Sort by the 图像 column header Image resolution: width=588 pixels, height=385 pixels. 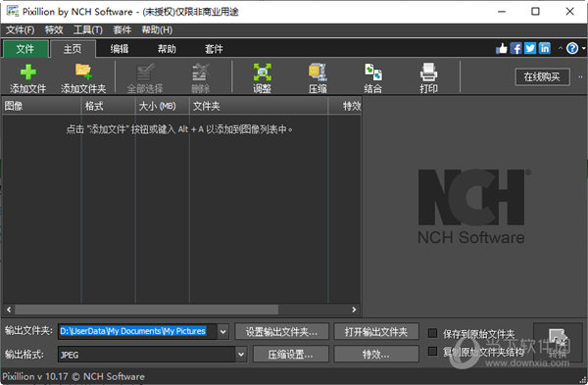[x=41, y=106]
